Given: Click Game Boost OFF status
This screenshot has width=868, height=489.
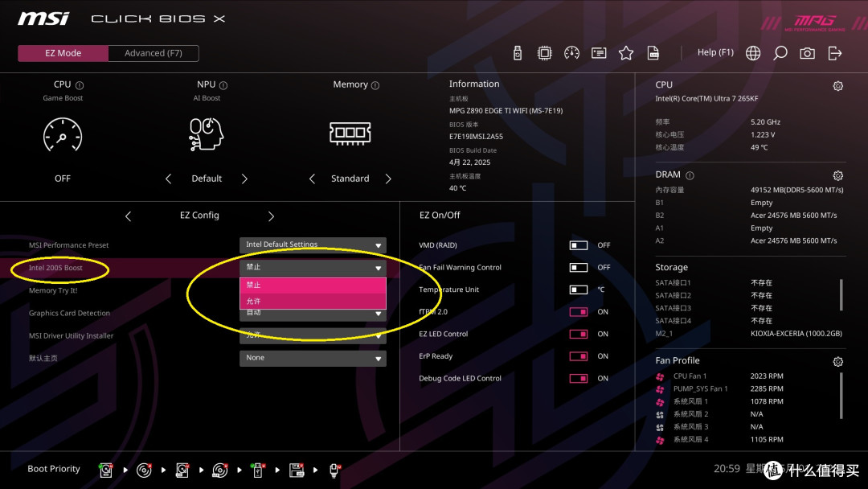Looking at the screenshot, I should click(63, 179).
